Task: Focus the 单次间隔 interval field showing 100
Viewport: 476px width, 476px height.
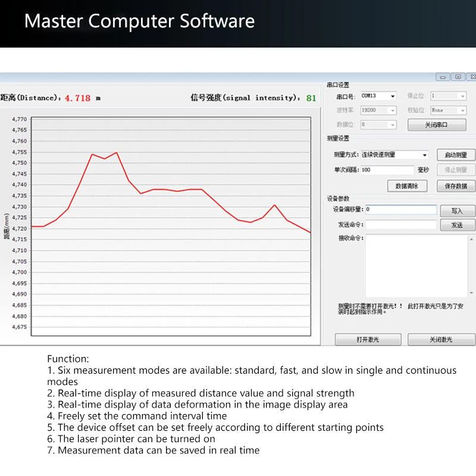Action: click(x=387, y=170)
